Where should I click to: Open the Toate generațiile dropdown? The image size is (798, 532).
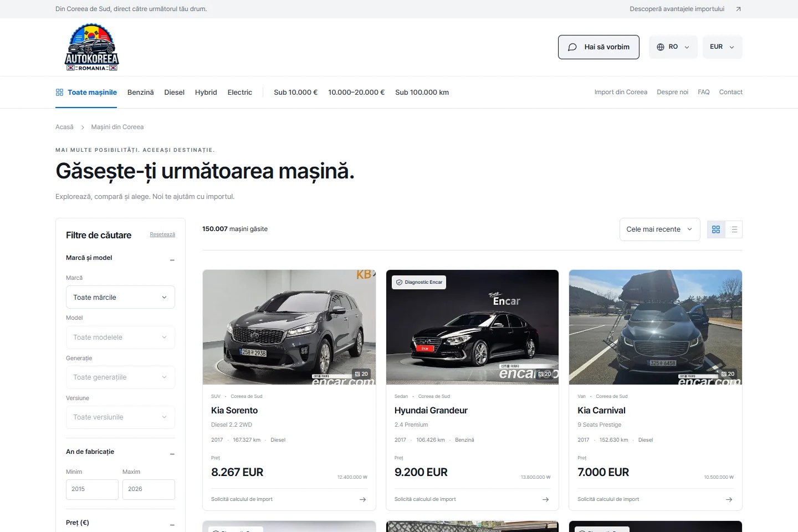(120, 377)
